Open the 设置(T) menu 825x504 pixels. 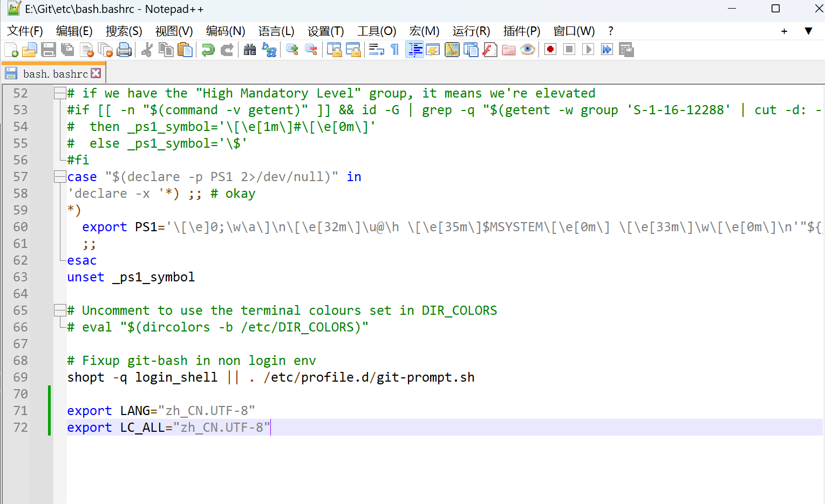326,31
